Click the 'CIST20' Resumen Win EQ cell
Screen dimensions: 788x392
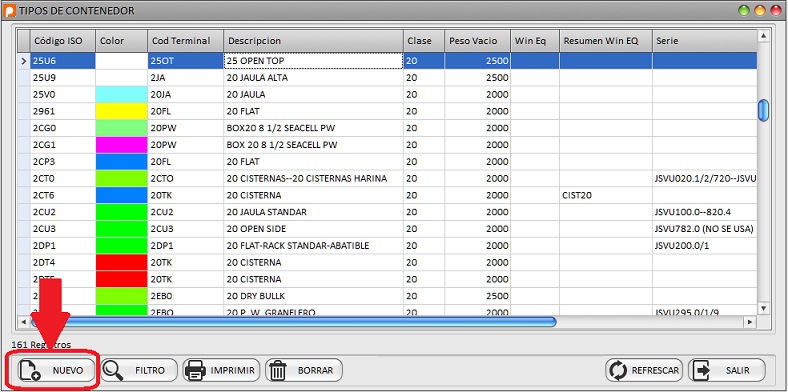point(606,195)
